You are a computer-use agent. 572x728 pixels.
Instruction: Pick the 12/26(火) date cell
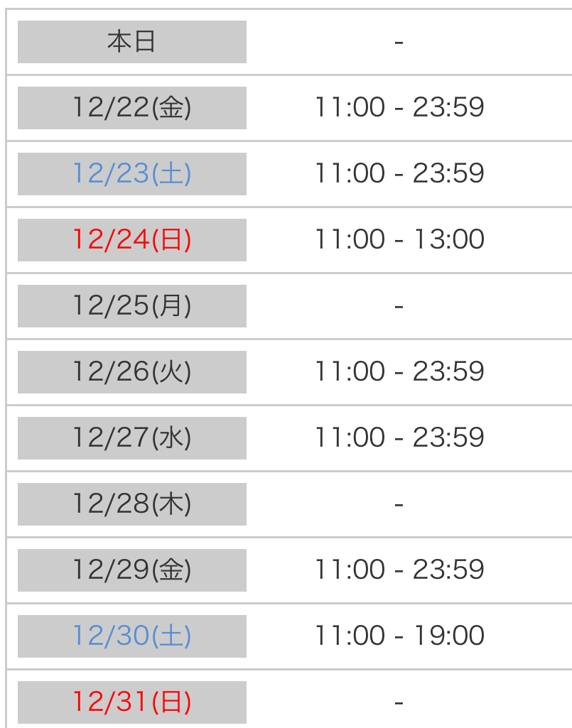[x=131, y=372]
